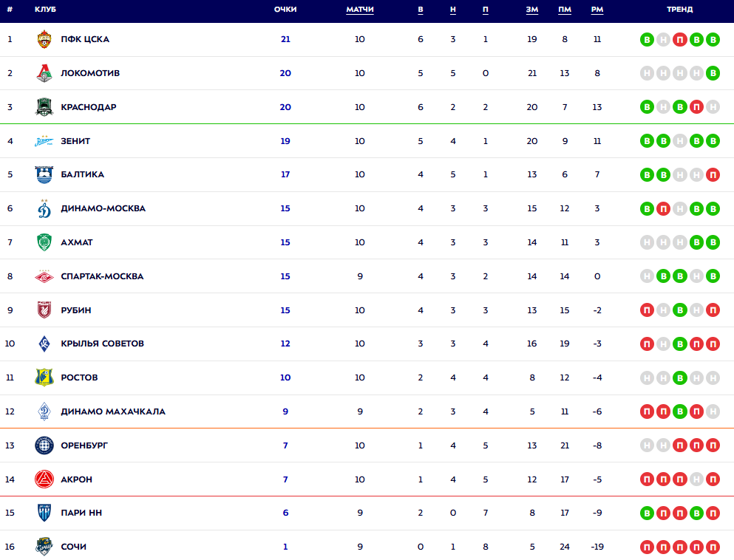Open the Краснодар club name link
734x560 pixels.
coord(89,107)
